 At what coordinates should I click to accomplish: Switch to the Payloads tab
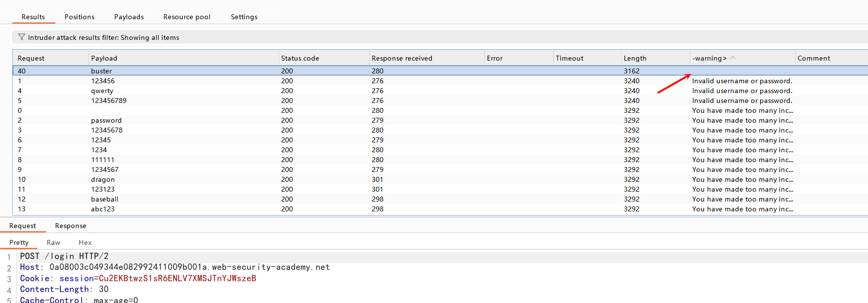pos(129,17)
